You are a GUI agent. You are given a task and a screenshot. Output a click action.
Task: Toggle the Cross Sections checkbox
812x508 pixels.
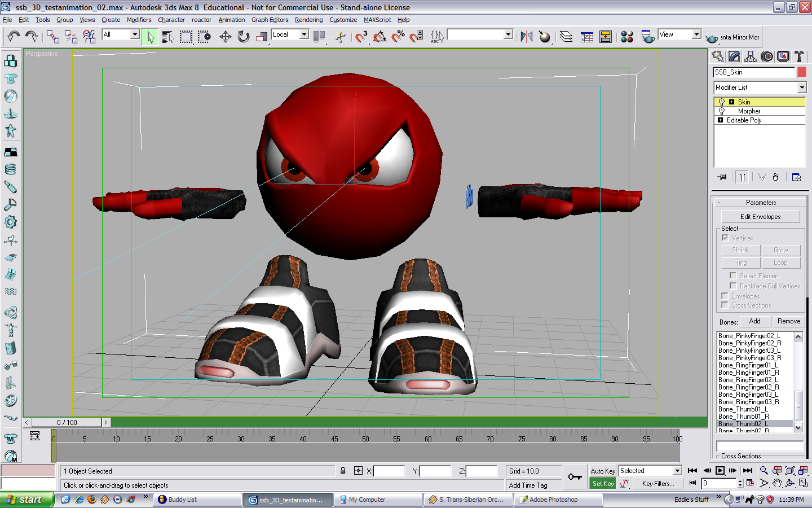725,305
